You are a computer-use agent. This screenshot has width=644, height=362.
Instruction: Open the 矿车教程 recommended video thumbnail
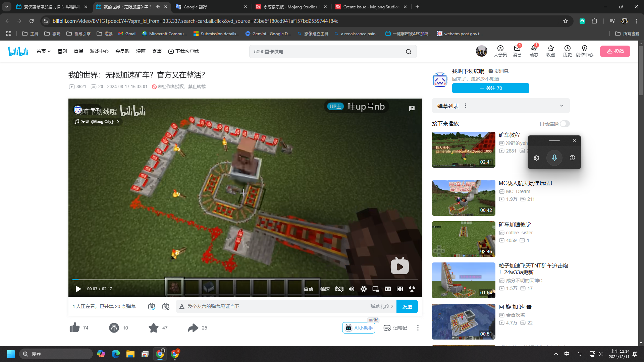tap(464, 149)
